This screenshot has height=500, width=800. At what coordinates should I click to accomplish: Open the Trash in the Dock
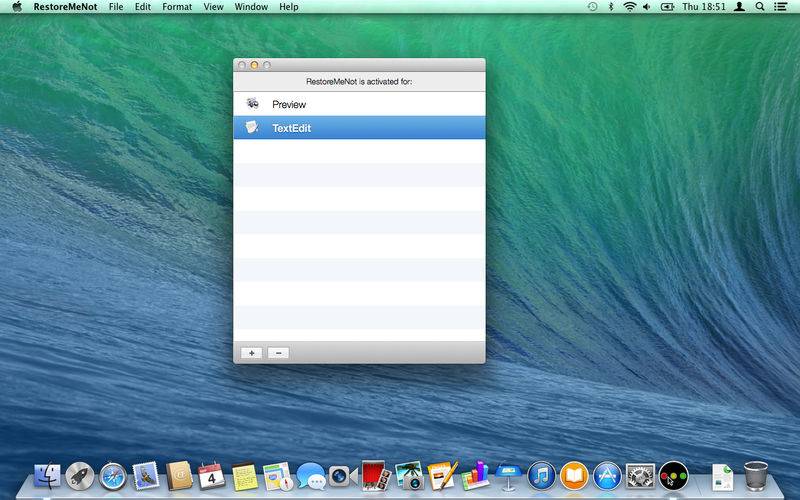(x=756, y=476)
